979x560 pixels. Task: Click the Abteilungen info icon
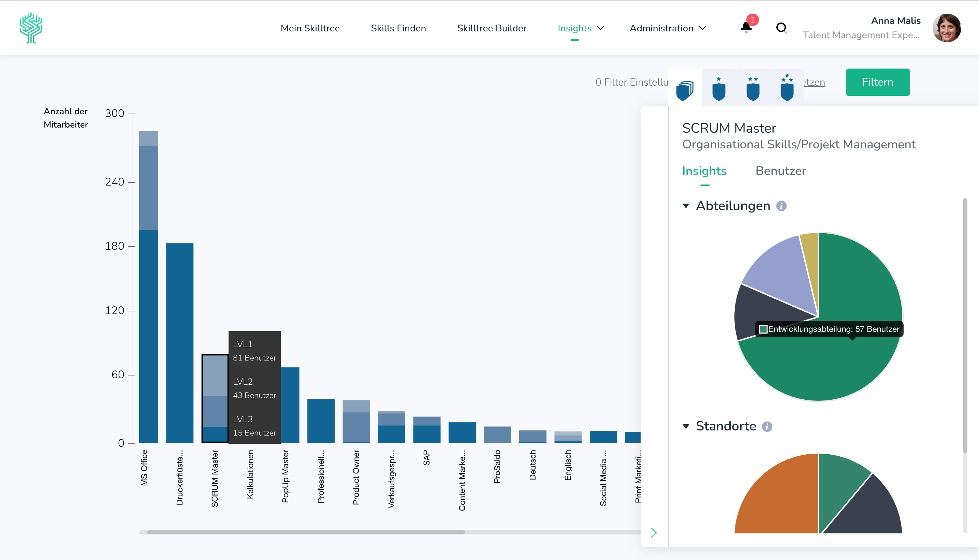[781, 206]
